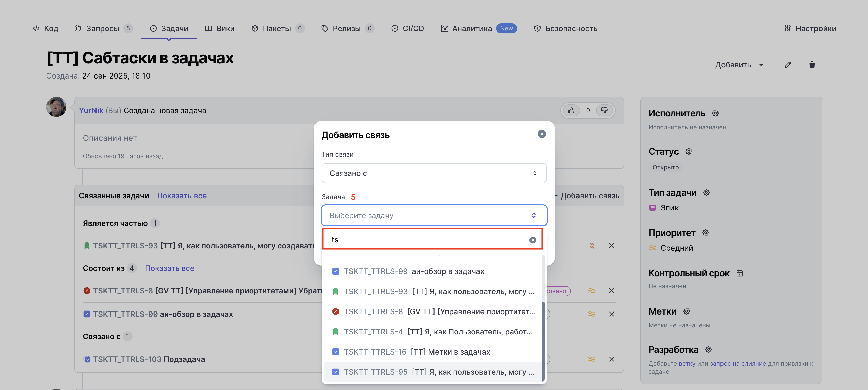Viewport: 868px width, 390px height.
Task: Select TSKTT_TTRLS-99 аи-обзор option in list
Action: pos(414,271)
